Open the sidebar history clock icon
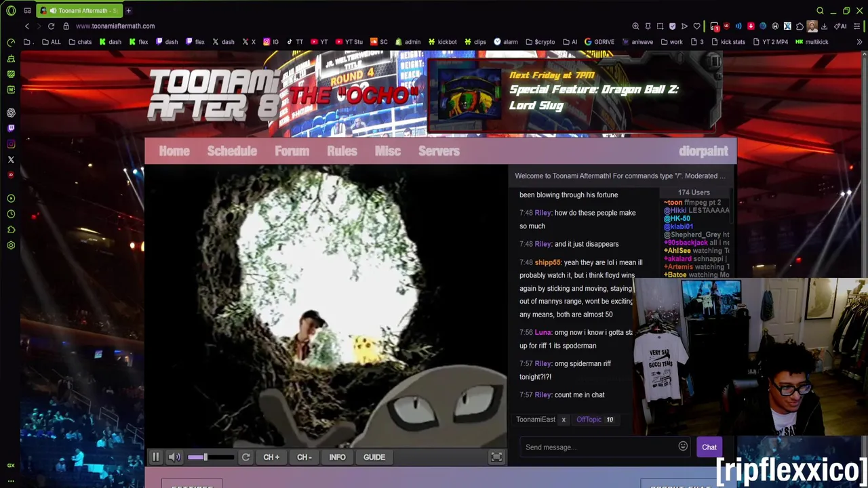This screenshot has height=488, width=868. [x=11, y=214]
